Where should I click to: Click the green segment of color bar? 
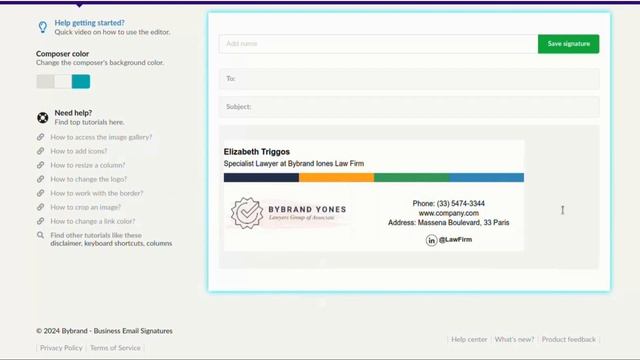click(411, 177)
